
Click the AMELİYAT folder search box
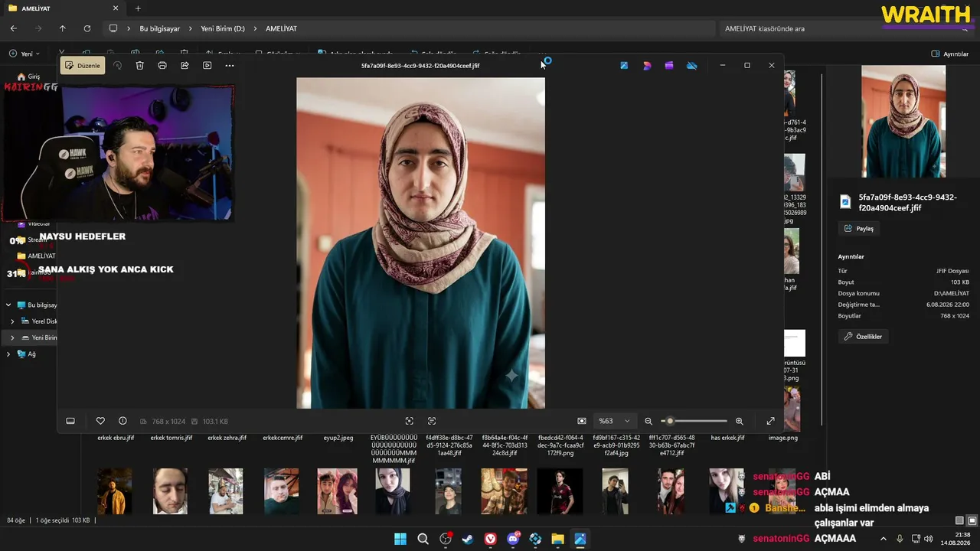(845, 28)
